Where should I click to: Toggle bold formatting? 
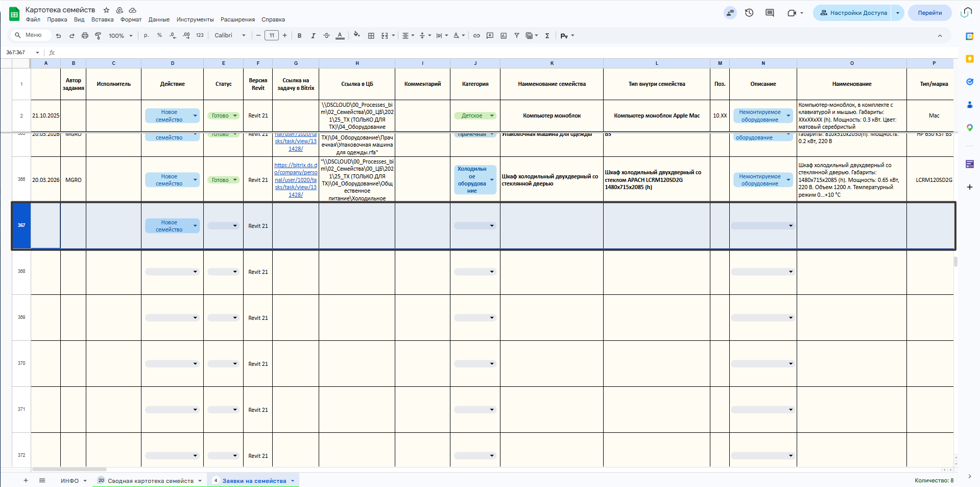tap(300, 36)
